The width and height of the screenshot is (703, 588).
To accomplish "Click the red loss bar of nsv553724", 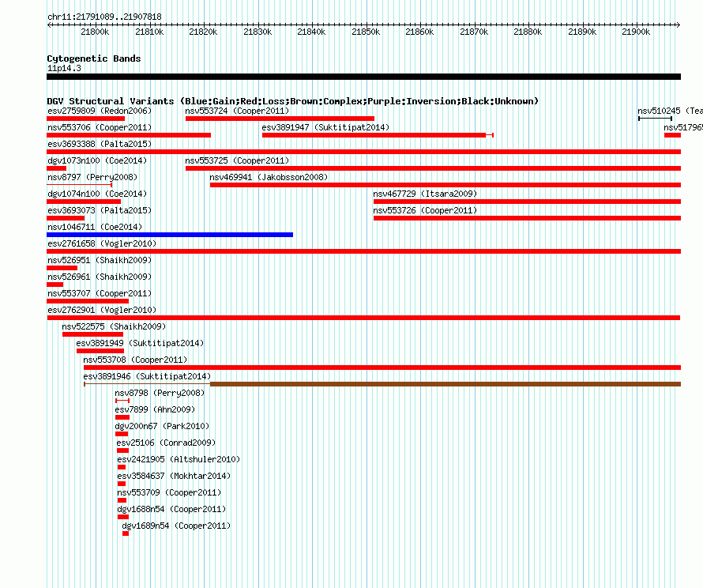I will [x=280, y=119].
